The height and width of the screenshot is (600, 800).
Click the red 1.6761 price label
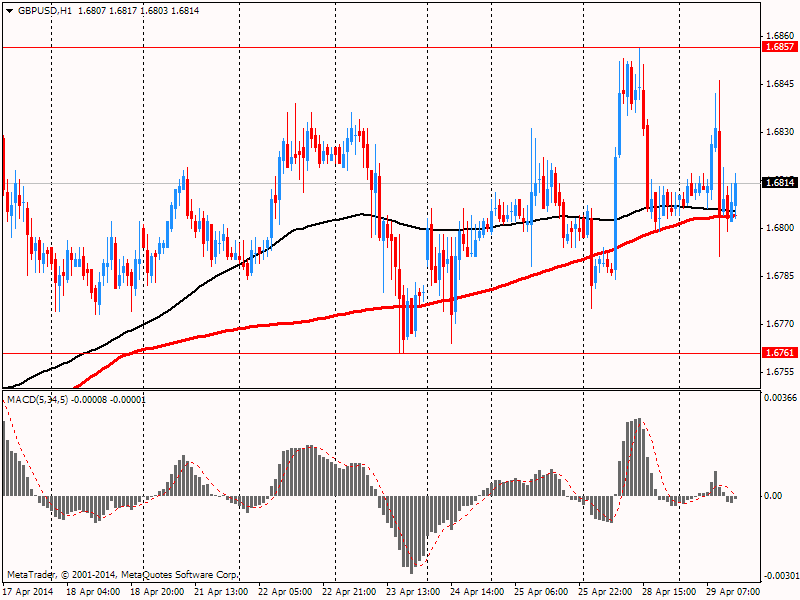[x=778, y=353]
